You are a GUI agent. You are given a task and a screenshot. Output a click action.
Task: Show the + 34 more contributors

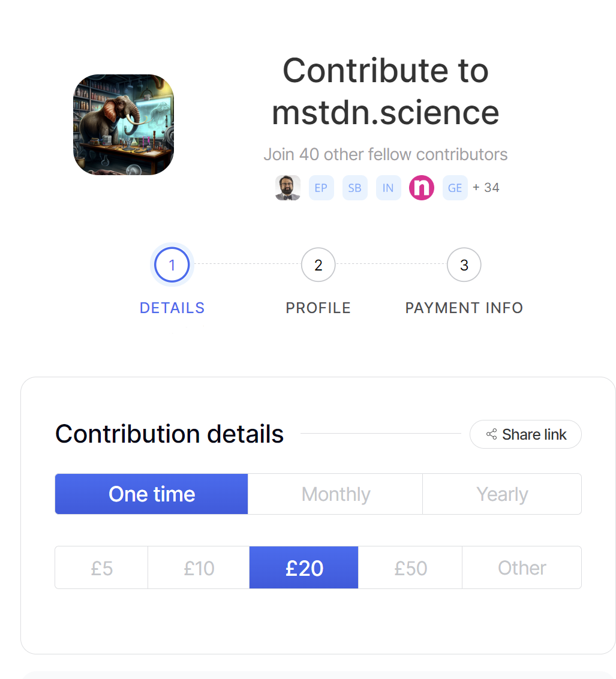(486, 188)
